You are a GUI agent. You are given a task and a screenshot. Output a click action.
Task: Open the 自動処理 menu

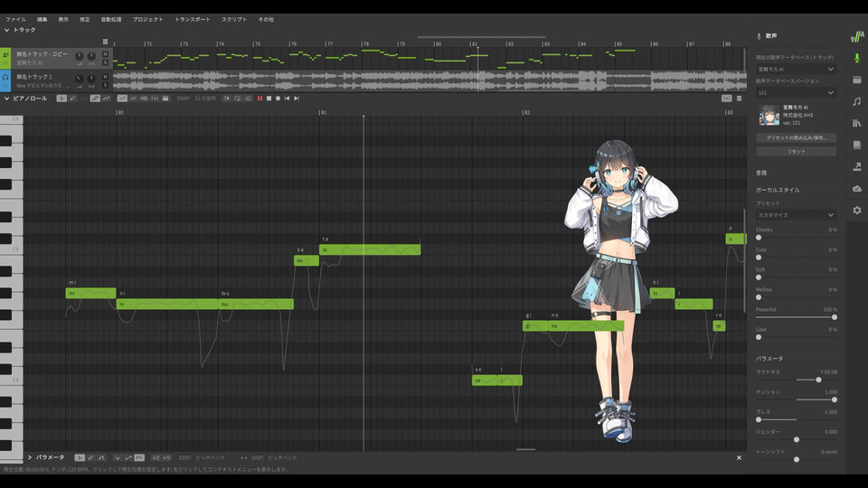coord(110,19)
